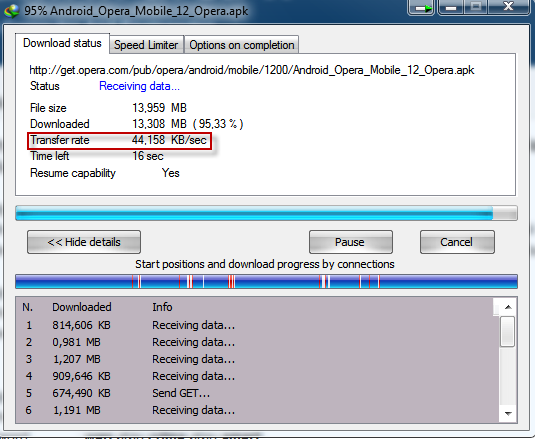535x439 pixels.
Task: Pause the current download
Action: pos(350,242)
